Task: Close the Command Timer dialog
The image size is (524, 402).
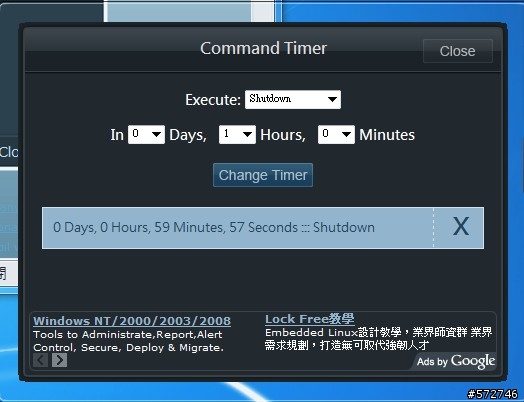Action: tap(457, 51)
